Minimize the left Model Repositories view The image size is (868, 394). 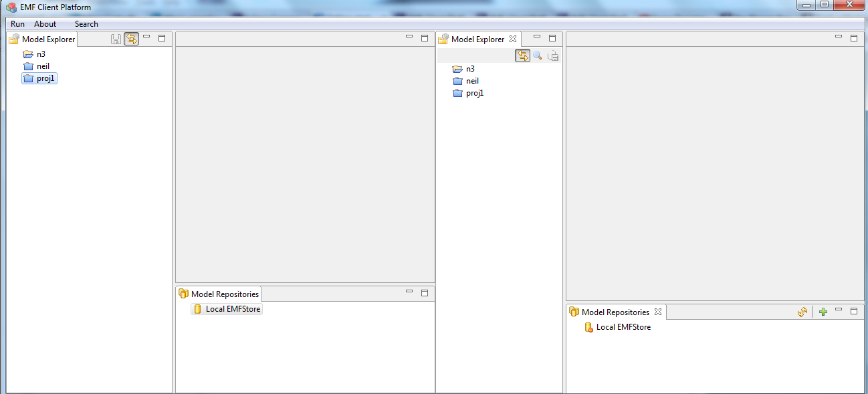point(409,292)
